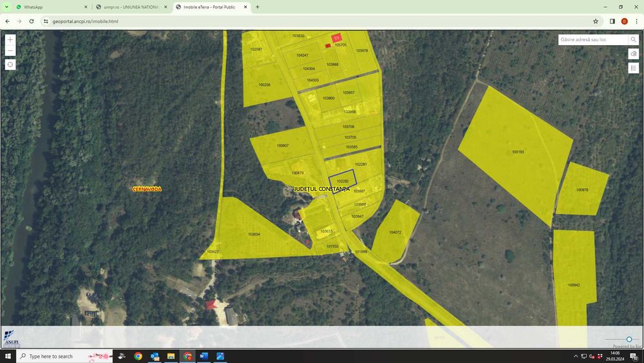Open Windows Start menu
Viewport: 644px width, 363px height.
(x=8, y=356)
